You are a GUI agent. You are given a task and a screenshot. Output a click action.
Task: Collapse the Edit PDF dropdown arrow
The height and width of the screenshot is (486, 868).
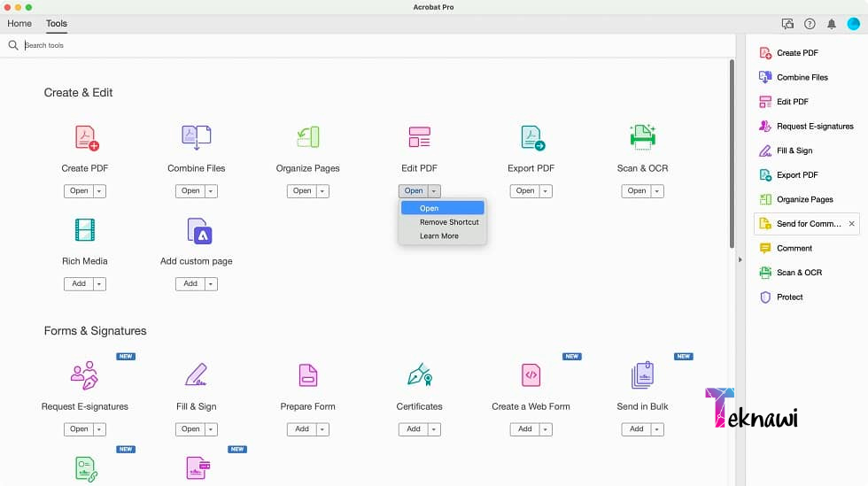[x=434, y=191]
